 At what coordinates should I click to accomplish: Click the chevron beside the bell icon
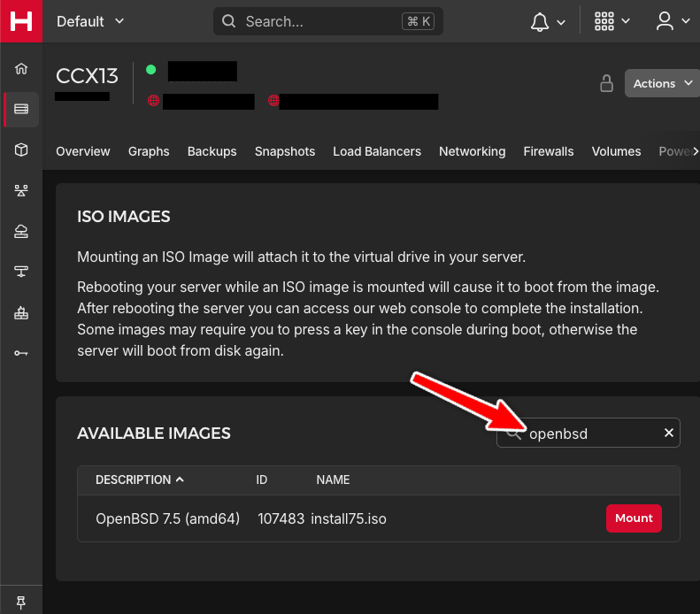point(561,22)
